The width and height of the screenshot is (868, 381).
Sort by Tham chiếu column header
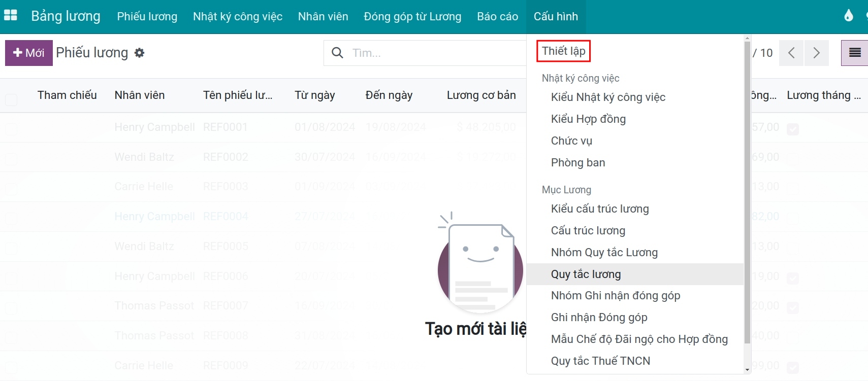click(67, 95)
